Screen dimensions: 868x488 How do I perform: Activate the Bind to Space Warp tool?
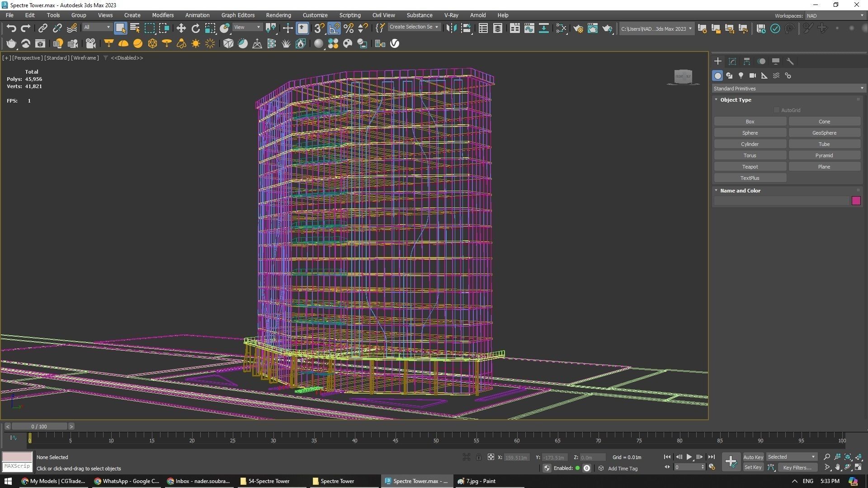[x=72, y=28]
